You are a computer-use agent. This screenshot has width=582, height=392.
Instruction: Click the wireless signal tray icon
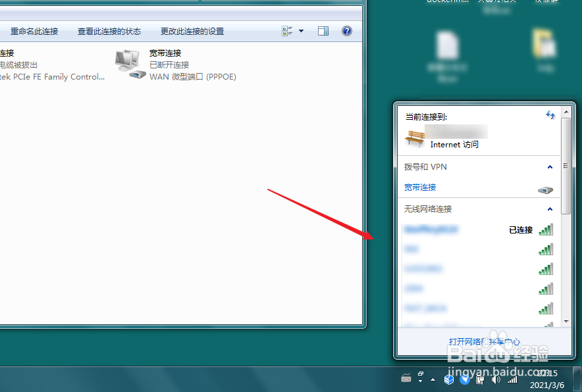(512, 380)
